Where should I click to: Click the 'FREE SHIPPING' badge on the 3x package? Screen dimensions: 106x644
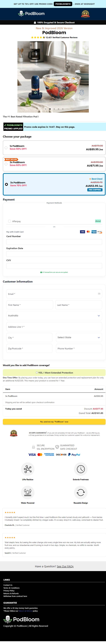[x=95, y=190]
